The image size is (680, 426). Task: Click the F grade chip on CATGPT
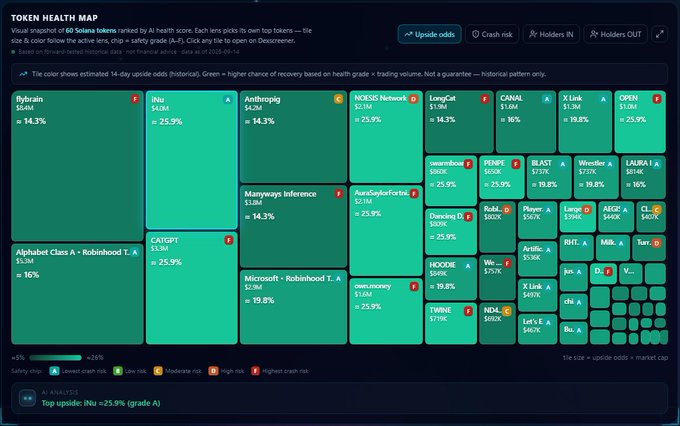pyautogui.click(x=229, y=240)
